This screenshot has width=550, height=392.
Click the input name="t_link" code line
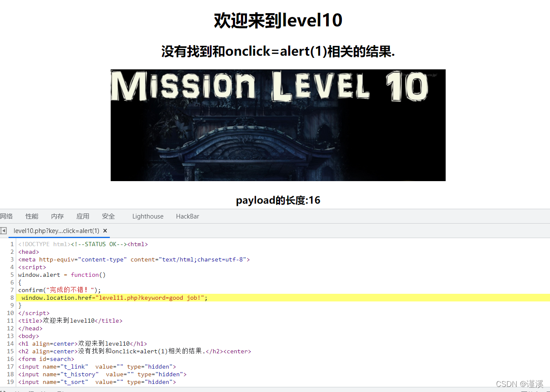(97, 367)
